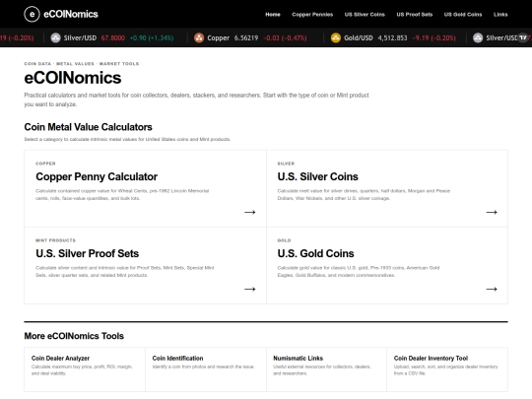This screenshot has width=532, height=399.
Task: Click the eCOINomics brand name in header
Action: click(x=71, y=14)
